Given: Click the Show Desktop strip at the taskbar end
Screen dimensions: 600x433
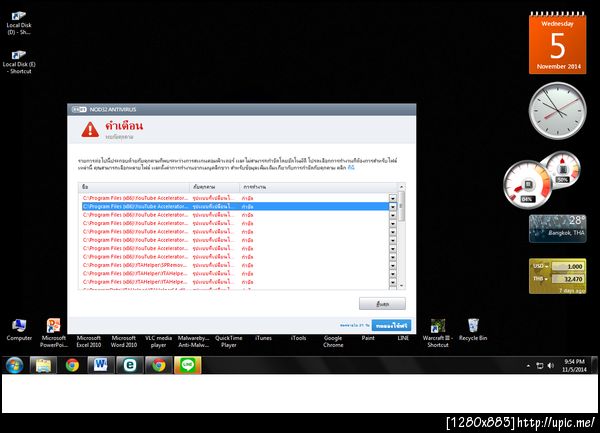Looking at the screenshot, I should 594,365.
